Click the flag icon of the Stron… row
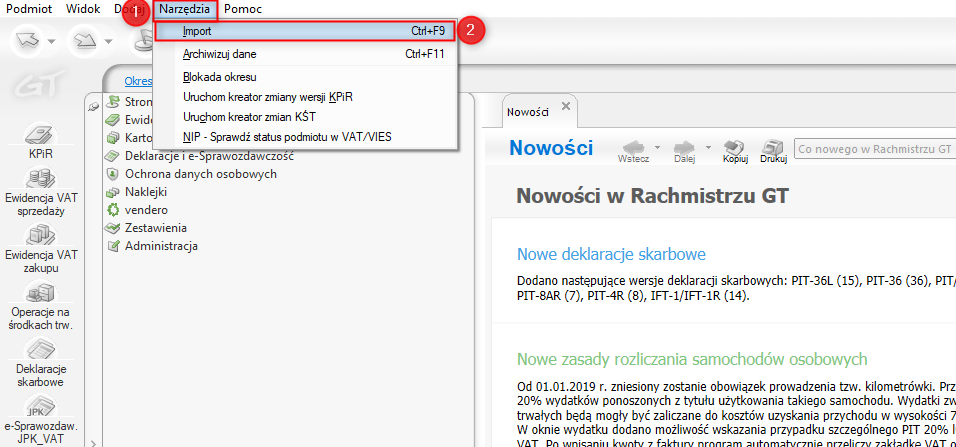This screenshot has height=447, width=956. [x=113, y=101]
